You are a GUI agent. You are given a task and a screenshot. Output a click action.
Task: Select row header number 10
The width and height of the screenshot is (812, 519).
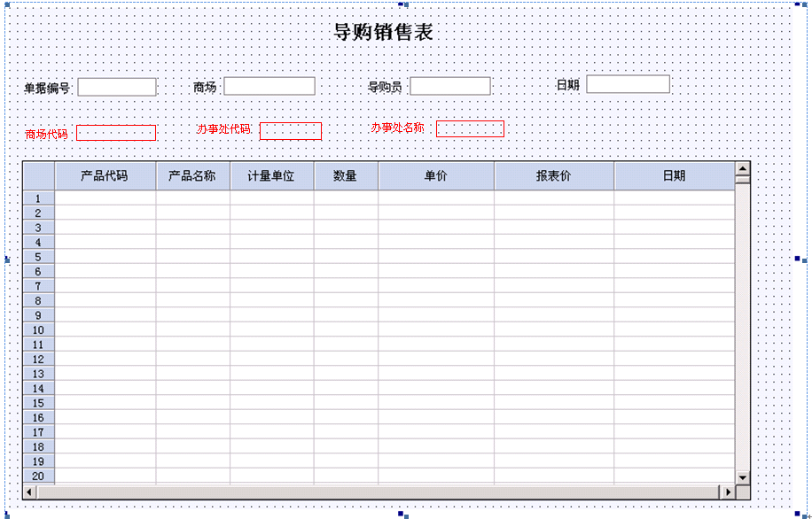click(39, 330)
